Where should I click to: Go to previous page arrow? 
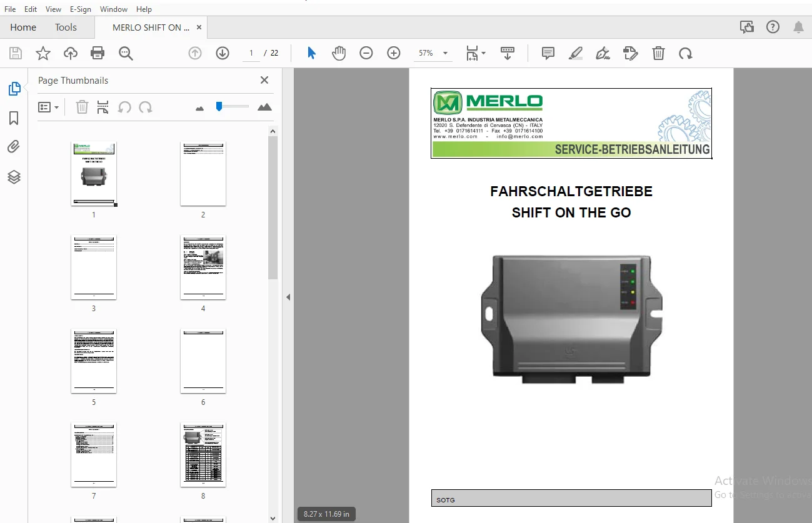point(195,53)
